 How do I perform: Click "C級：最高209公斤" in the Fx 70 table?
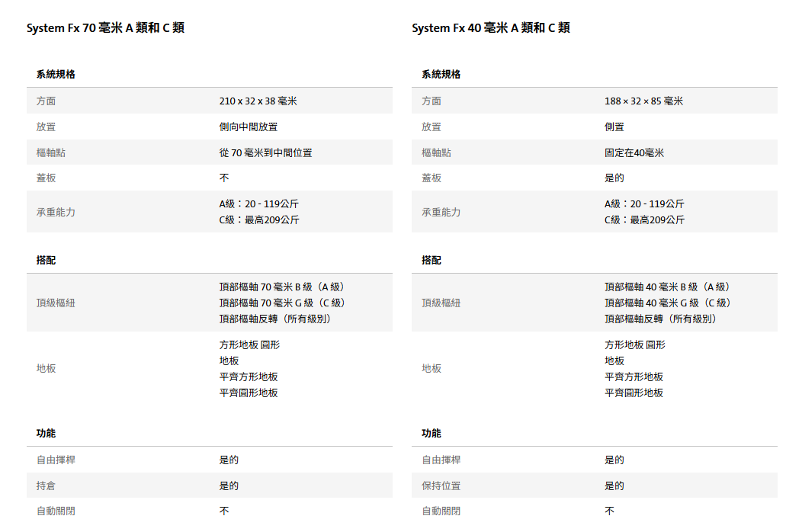pyautogui.click(x=259, y=220)
